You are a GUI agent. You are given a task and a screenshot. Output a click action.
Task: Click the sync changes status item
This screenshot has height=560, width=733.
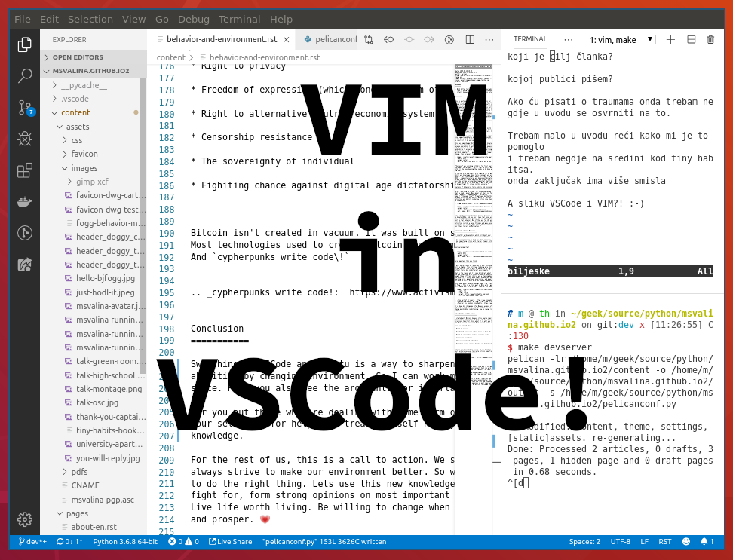[69, 542]
